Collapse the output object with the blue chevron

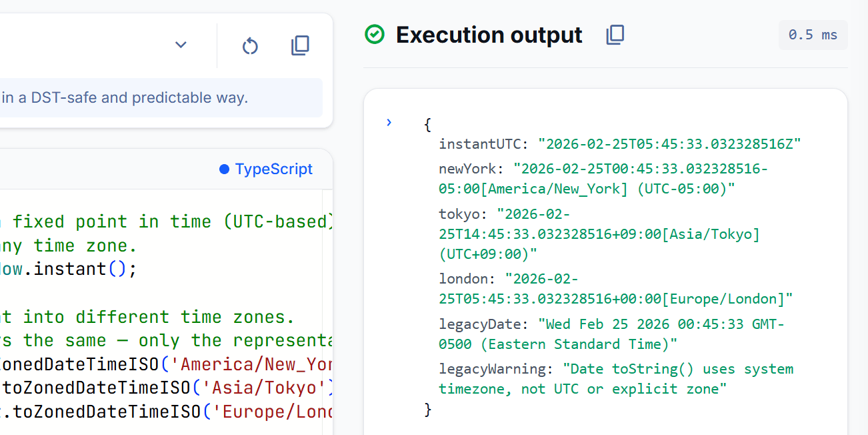389,122
